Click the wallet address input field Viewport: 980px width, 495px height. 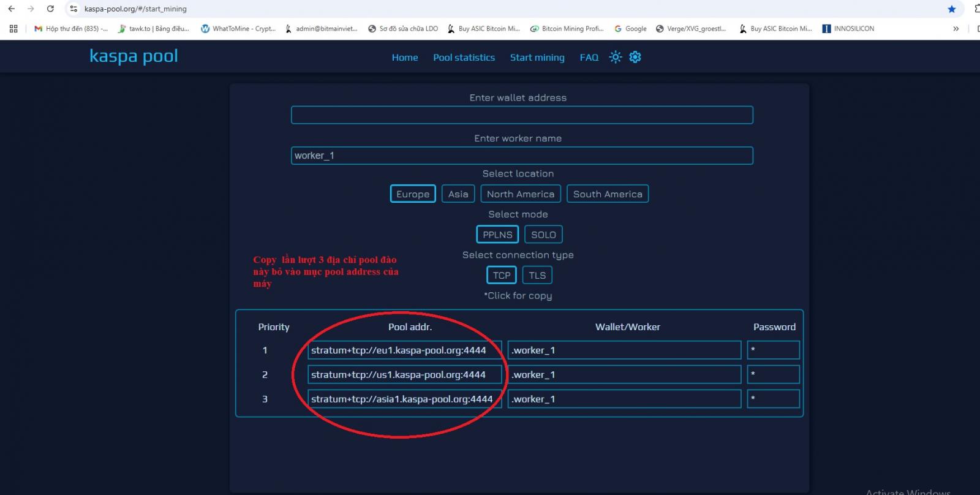pos(522,115)
